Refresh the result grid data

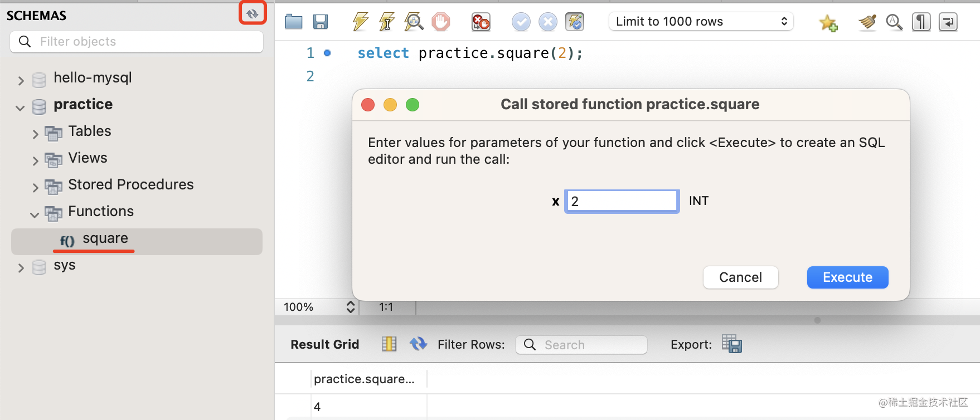[418, 344]
